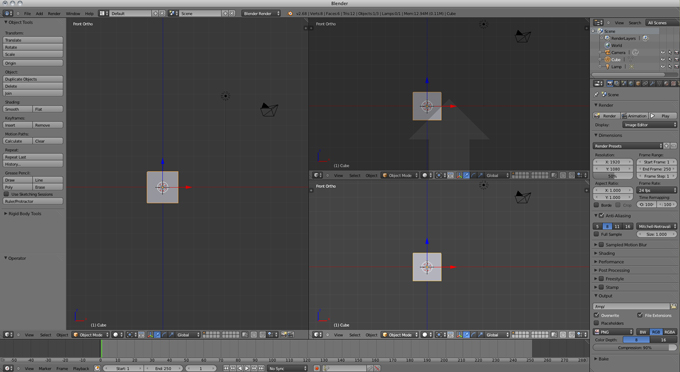Click Translate in Object Tools
The width and height of the screenshot is (680, 372).
tap(33, 40)
